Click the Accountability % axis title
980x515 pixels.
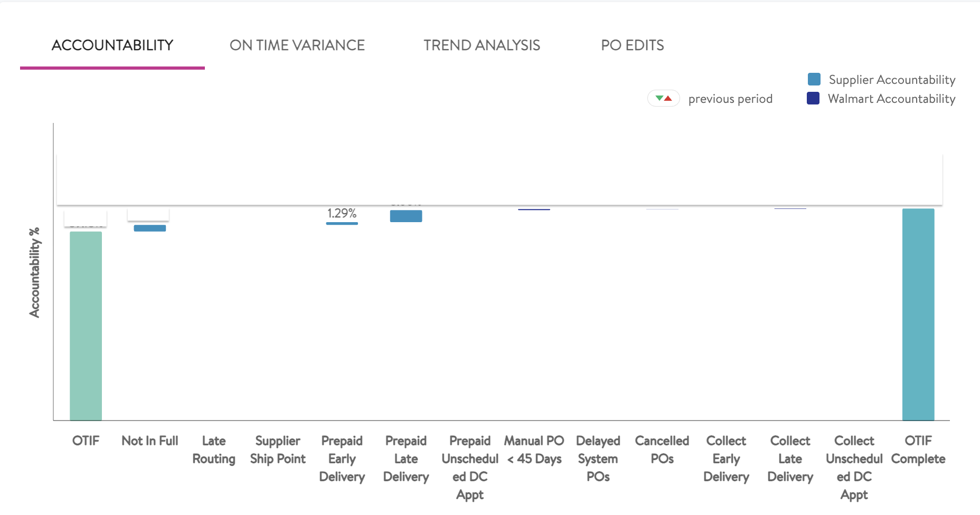coord(35,272)
